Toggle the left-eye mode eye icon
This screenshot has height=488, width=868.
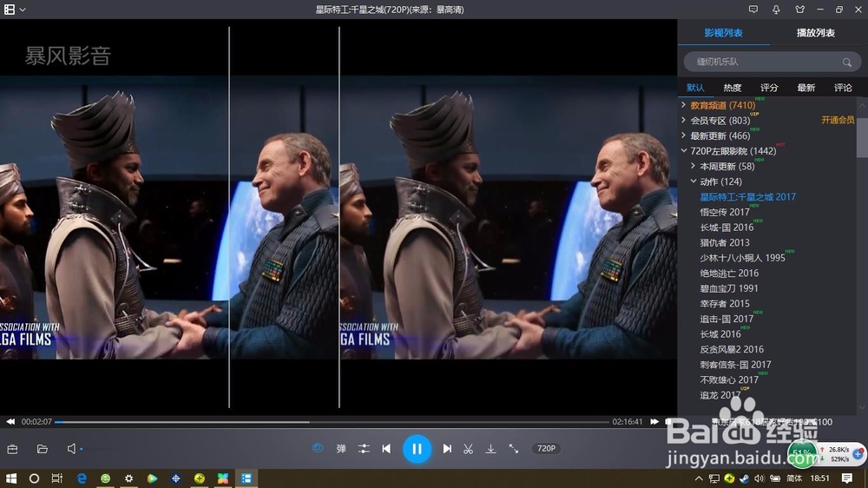tap(317, 448)
